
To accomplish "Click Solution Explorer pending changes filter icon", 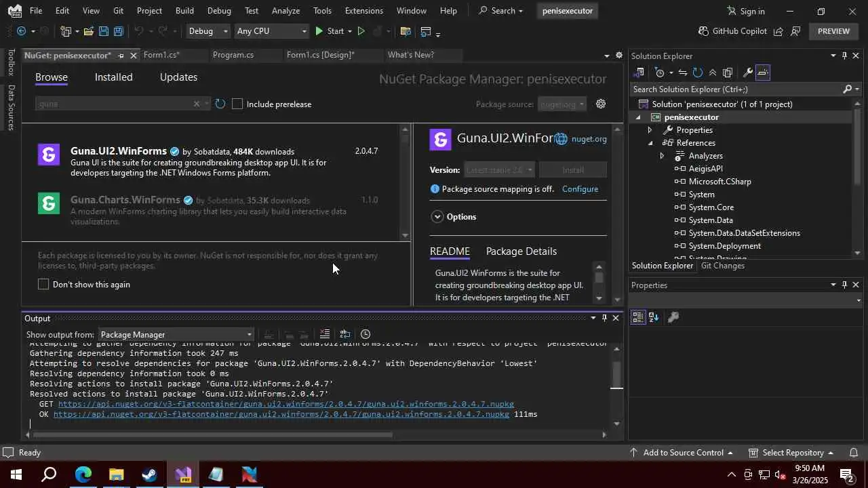I will (x=660, y=73).
